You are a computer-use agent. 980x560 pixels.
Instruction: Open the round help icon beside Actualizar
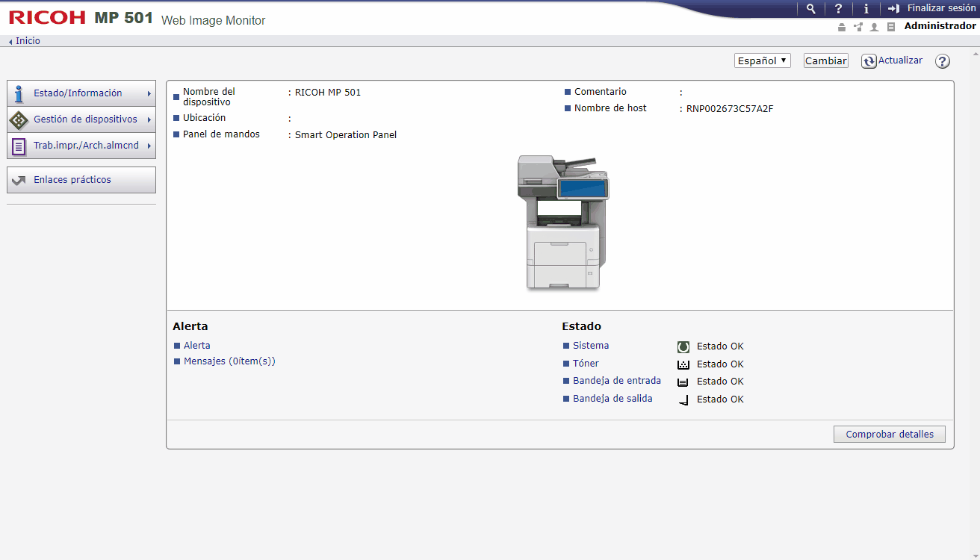point(942,60)
